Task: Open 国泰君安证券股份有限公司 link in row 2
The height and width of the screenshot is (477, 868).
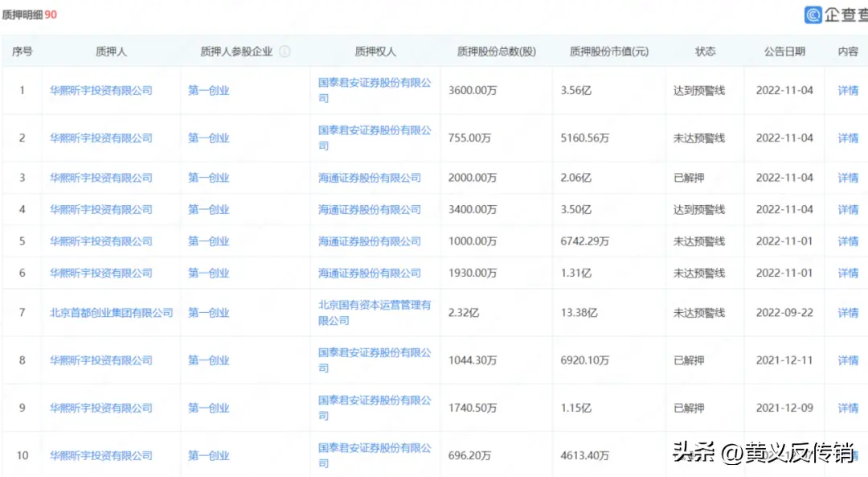Action: click(x=375, y=138)
